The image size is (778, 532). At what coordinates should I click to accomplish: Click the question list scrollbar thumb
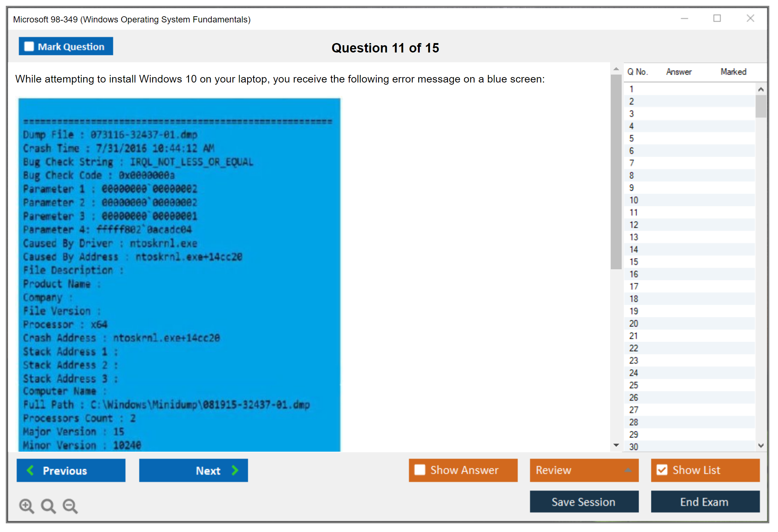coord(761,106)
